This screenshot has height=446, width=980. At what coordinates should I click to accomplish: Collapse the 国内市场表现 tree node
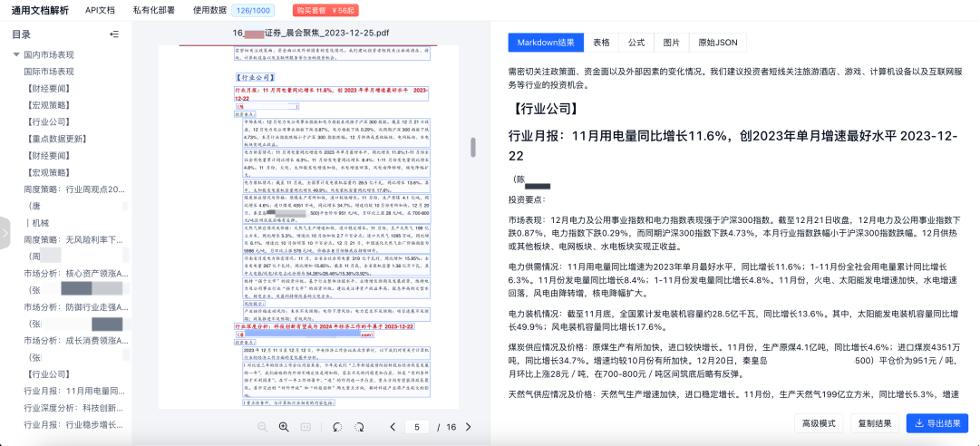(16, 54)
